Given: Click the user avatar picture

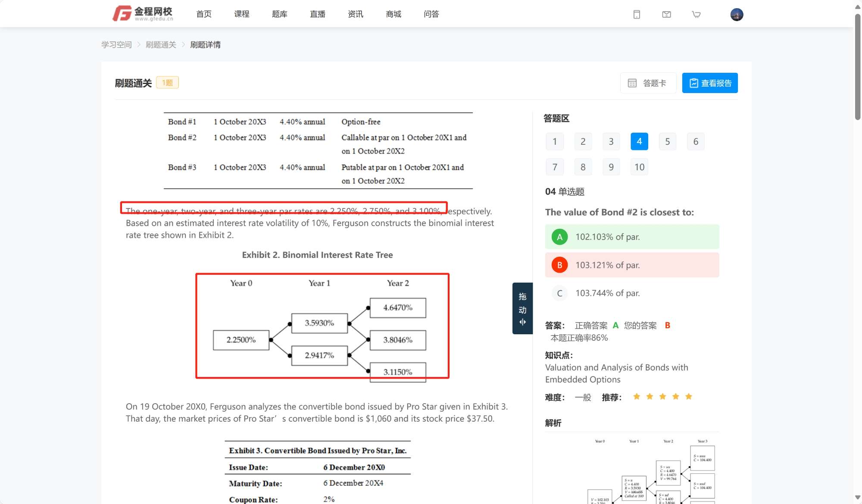Looking at the screenshot, I should click(x=737, y=14).
